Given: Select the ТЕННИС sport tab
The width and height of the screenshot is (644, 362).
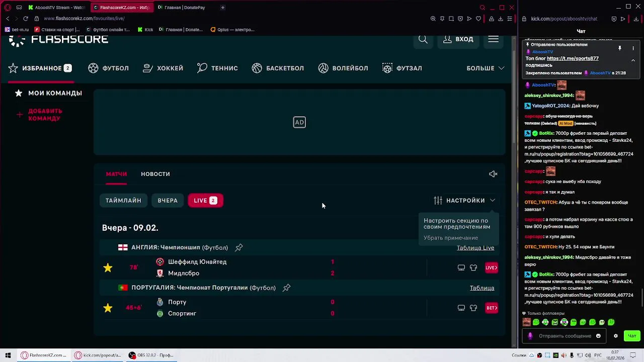Looking at the screenshot, I should tap(217, 68).
